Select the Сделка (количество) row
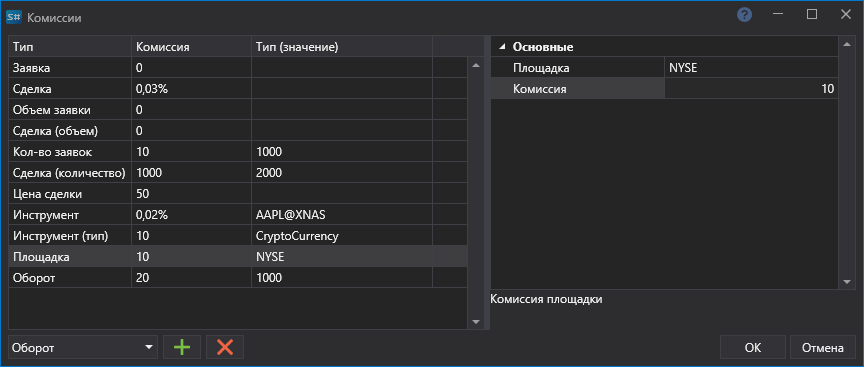Image resolution: width=864 pixels, height=367 pixels. click(x=238, y=172)
